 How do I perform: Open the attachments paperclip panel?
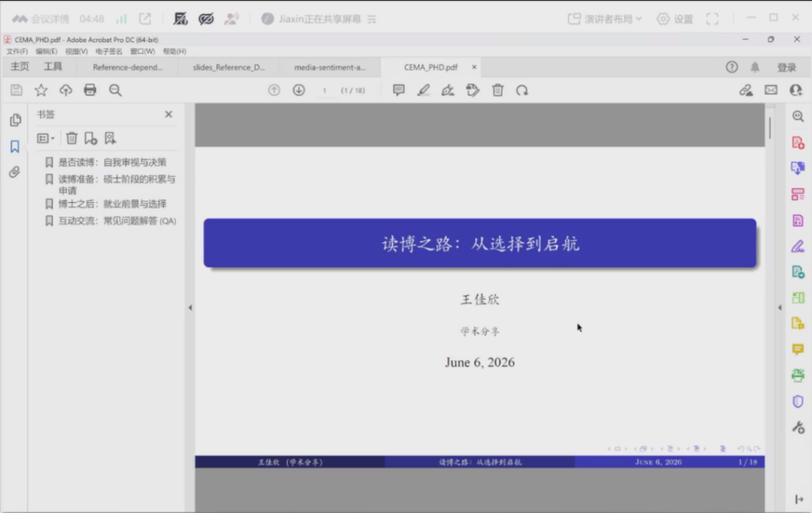15,172
